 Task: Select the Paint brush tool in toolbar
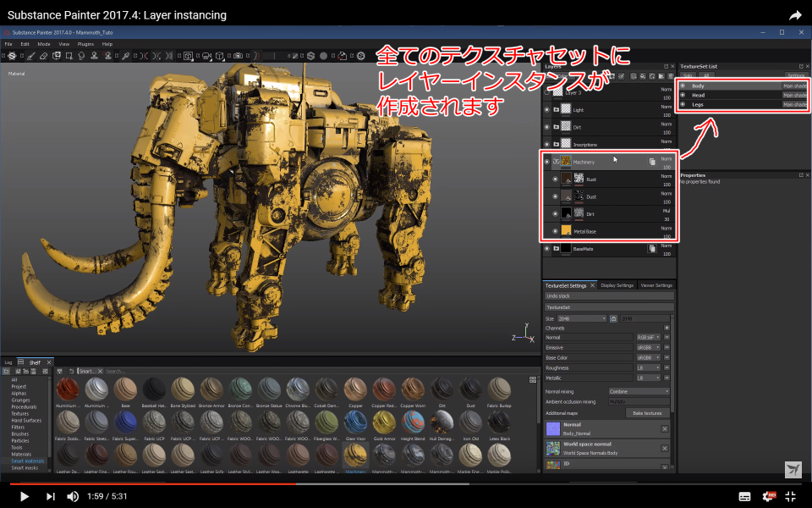tap(31, 56)
